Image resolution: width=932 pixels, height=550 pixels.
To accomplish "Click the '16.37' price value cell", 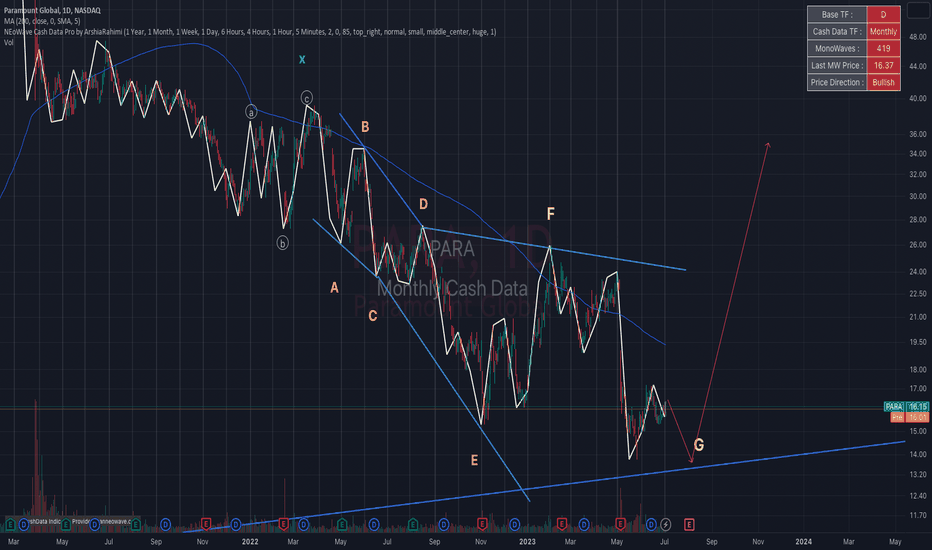I will click(x=883, y=65).
